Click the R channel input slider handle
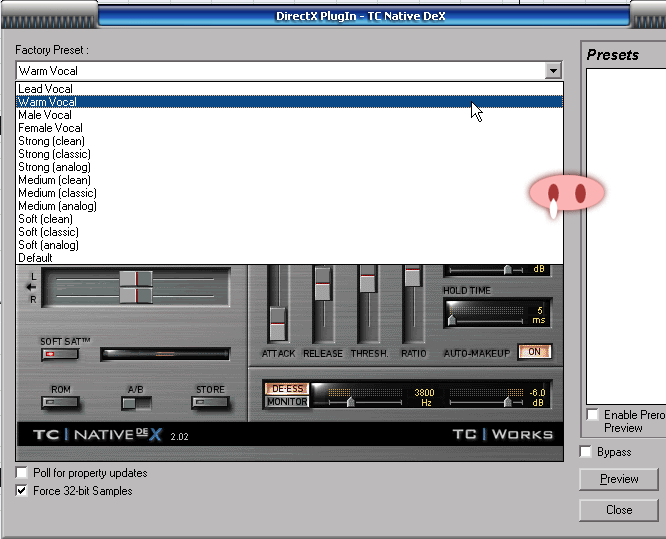Image resolution: width=666 pixels, height=539 pixels. (136, 295)
